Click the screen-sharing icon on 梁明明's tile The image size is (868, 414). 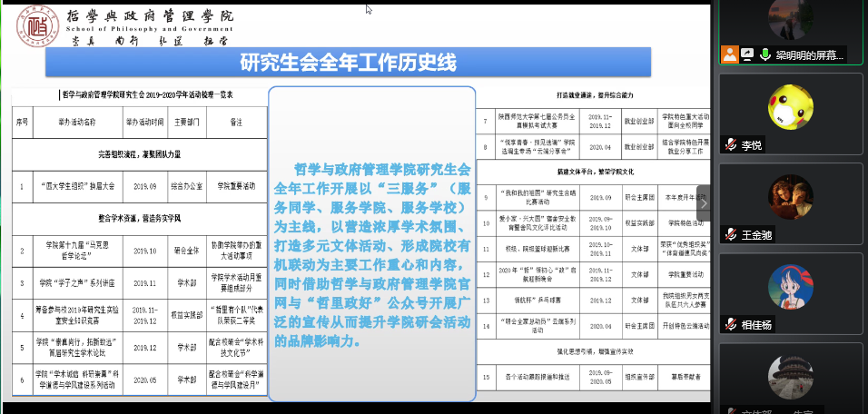pyautogui.click(x=747, y=54)
